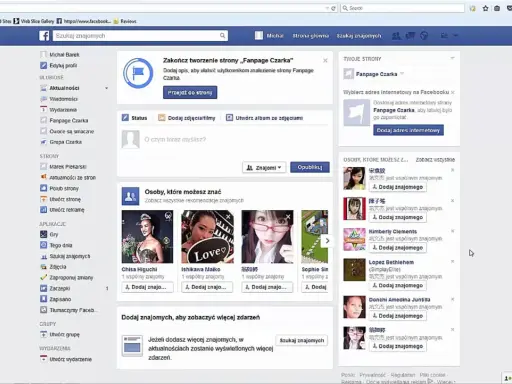Open privacy shortcuts icon in top bar
Screen dimensions: 512x384
[444, 36]
